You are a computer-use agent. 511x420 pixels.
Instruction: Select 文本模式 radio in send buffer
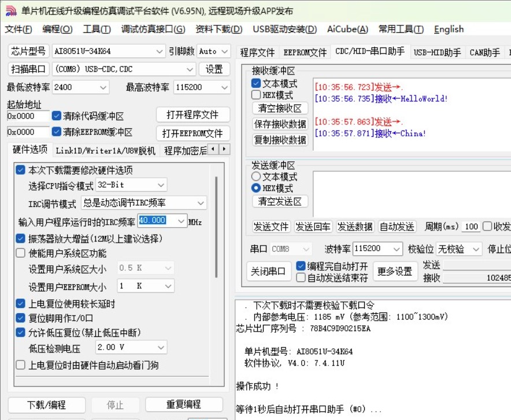tap(256, 177)
